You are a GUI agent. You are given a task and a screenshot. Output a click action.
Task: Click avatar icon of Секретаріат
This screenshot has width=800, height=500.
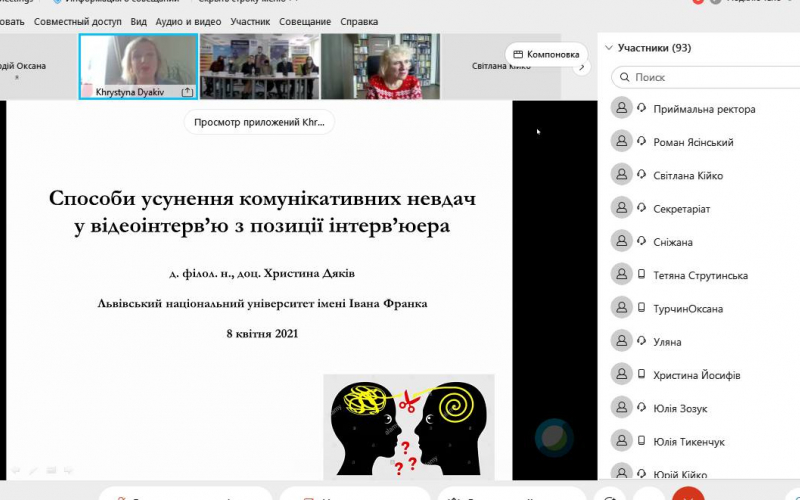point(621,208)
